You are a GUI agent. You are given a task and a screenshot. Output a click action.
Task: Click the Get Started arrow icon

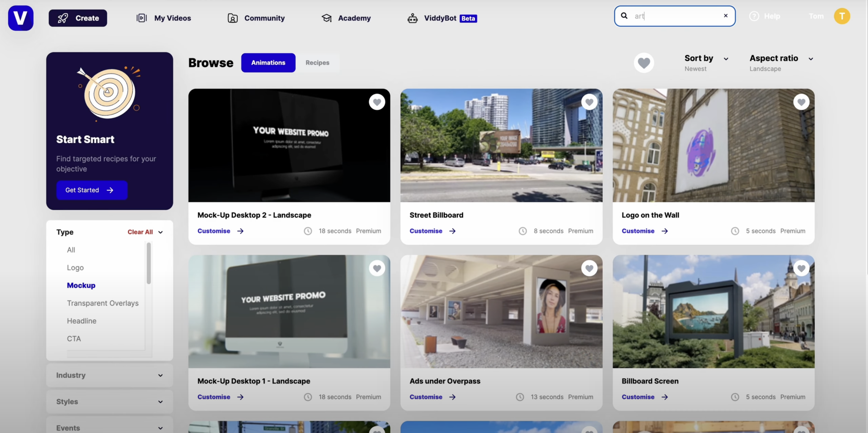click(110, 190)
